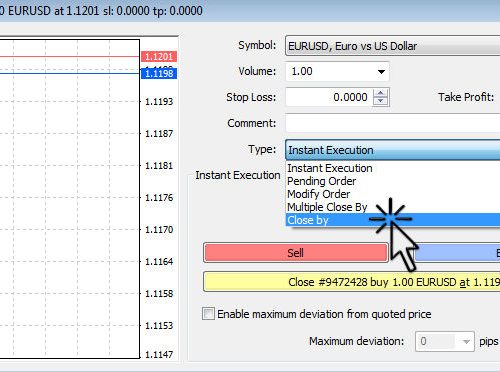The image size is (500, 372).
Task: Click the 1.1153 price axis label
Action: (x=159, y=326)
